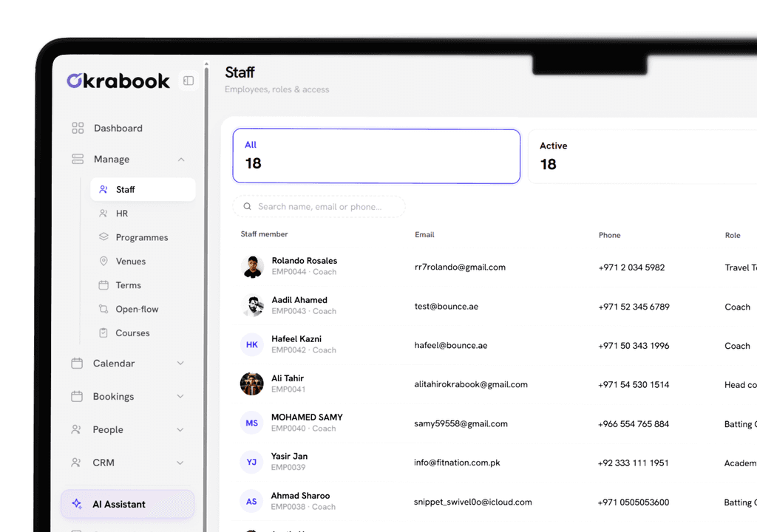Click email alitahirokrabook@gmail.com
The image size is (757, 532).
point(471,384)
